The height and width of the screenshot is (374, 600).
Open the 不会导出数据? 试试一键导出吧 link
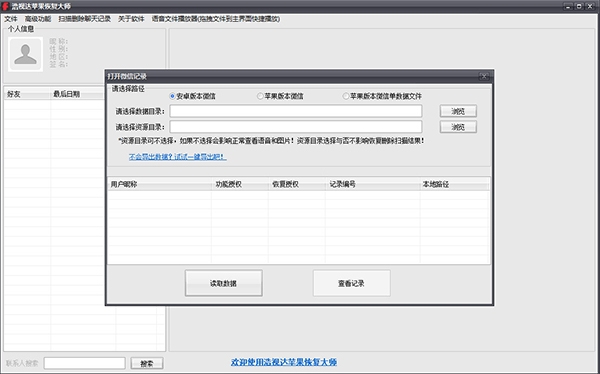coord(178,157)
